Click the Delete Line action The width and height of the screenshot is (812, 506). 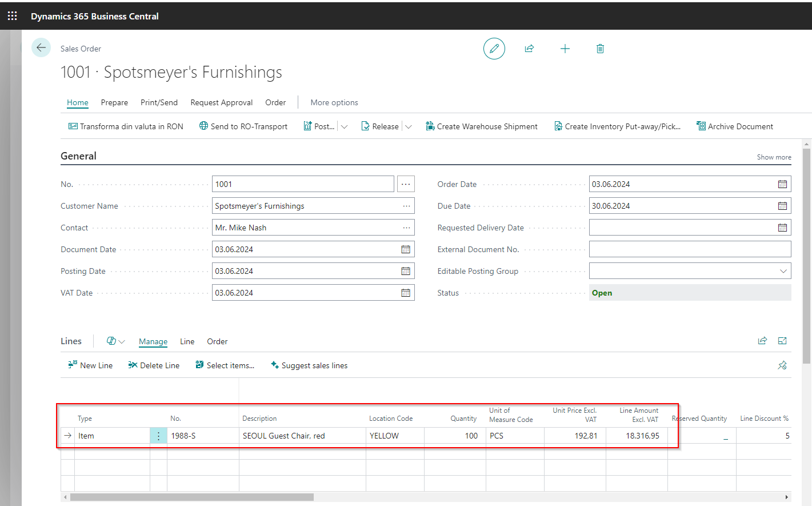(154, 365)
